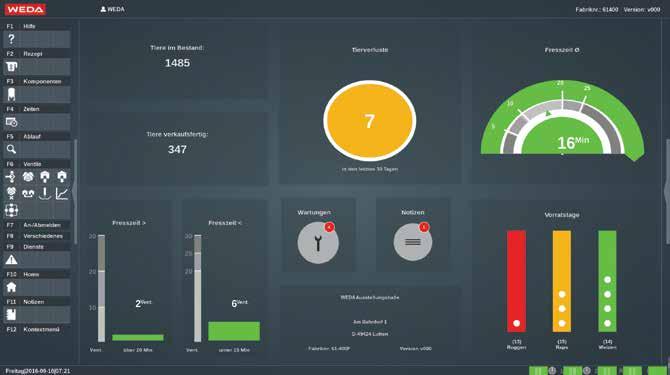Open the Notizen lines circle on dashboard
This screenshot has width=670, height=375.
412,242
